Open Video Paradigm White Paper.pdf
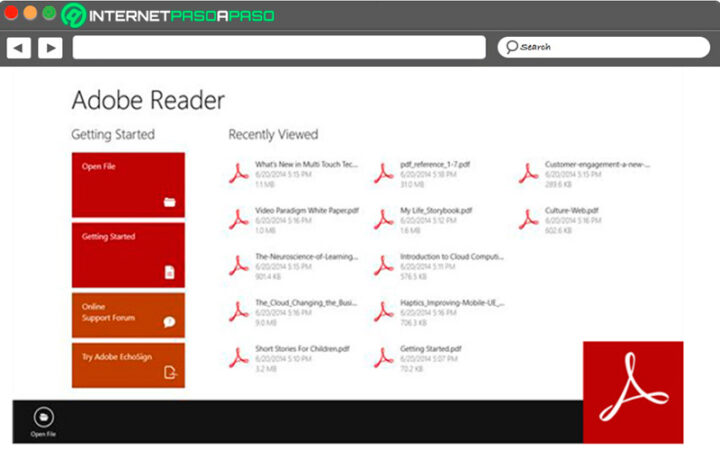This screenshot has height=450, width=720. point(305,211)
